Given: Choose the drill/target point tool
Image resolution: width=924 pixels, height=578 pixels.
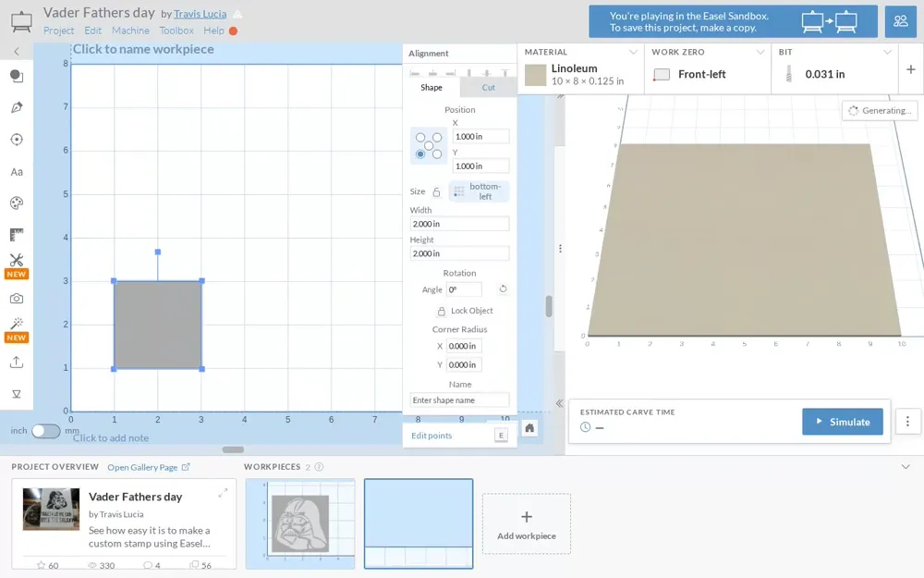Looking at the screenshot, I should pyautogui.click(x=17, y=140).
